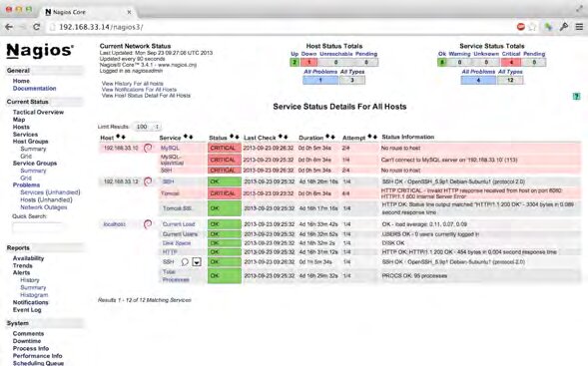The width and height of the screenshot is (588, 366).
Task: Open Downtime in System section
Action: tap(27, 341)
